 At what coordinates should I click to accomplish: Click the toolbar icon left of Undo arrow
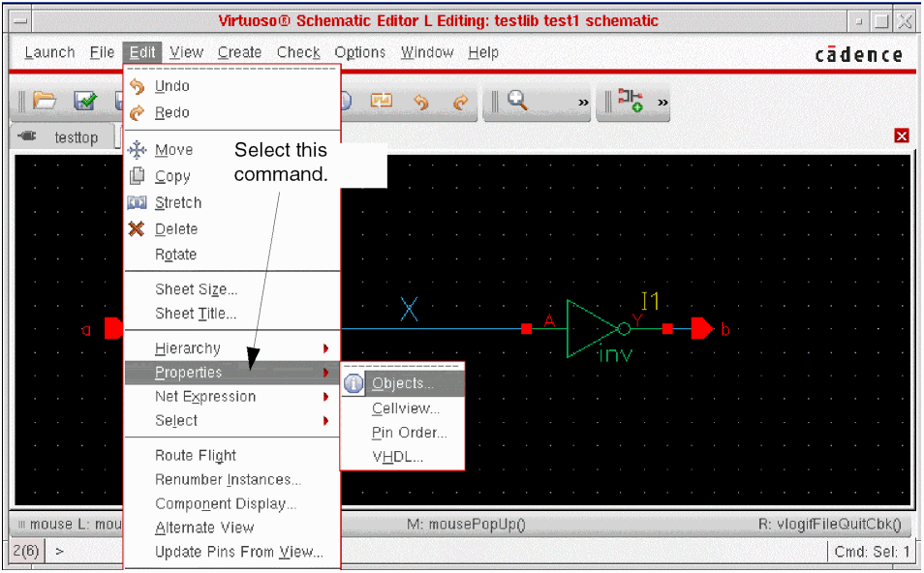(382, 101)
